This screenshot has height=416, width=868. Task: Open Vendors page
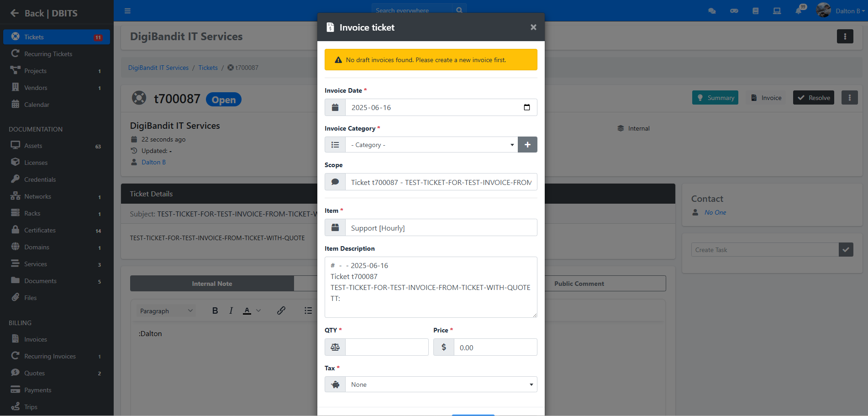pos(57,88)
